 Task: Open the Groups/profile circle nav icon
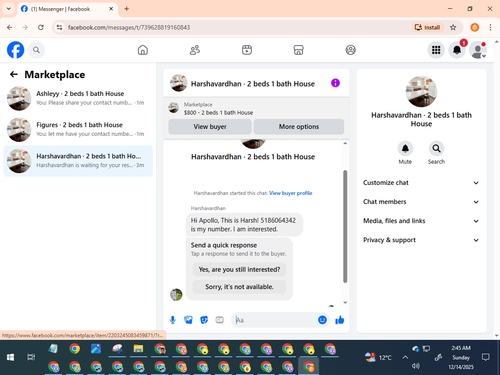[x=350, y=50]
